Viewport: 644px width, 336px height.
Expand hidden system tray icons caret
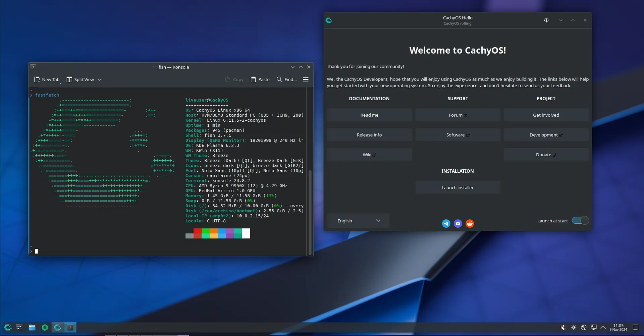tap(603, 327)
